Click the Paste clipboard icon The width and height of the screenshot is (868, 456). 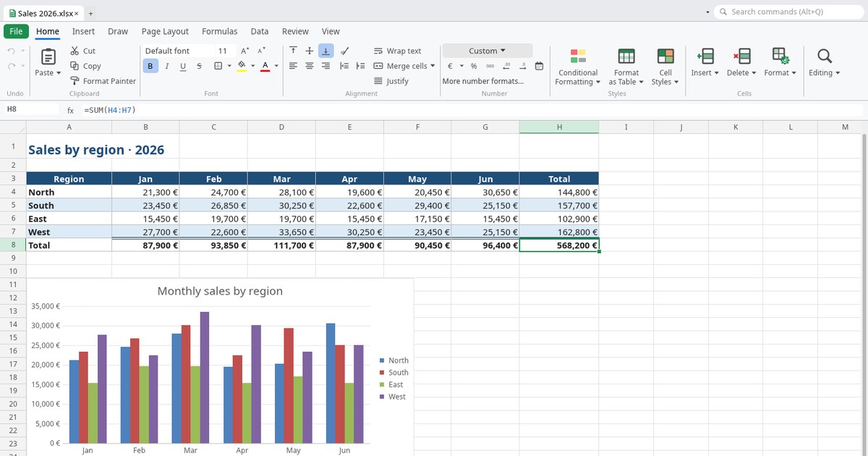(48, 56)
